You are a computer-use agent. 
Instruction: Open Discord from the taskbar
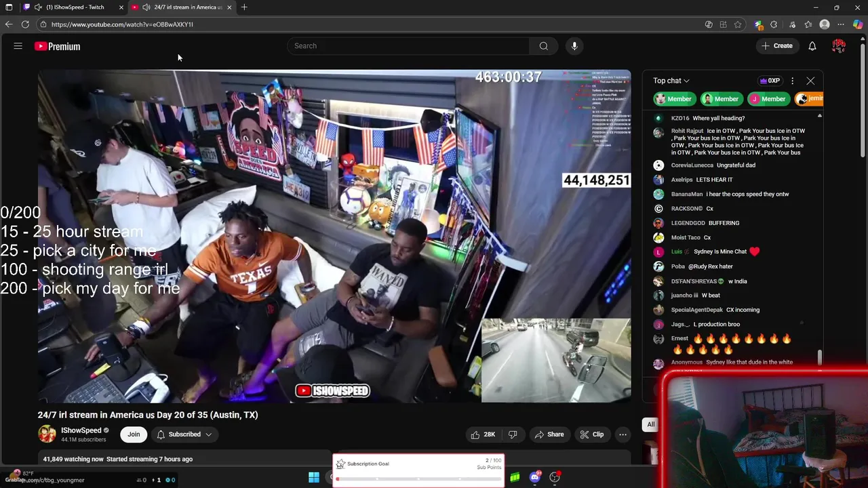point(535,477)
